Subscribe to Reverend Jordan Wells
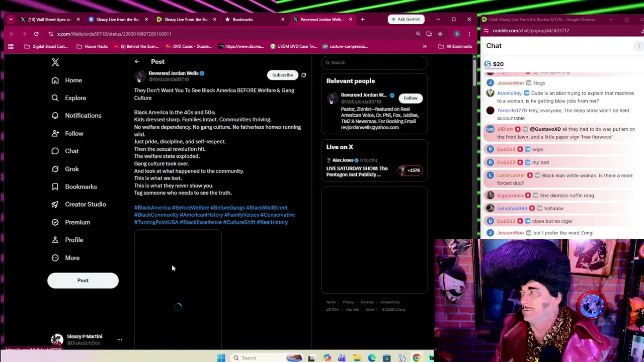Viewport: 644px width, 362px height. [x=282, y=75]
